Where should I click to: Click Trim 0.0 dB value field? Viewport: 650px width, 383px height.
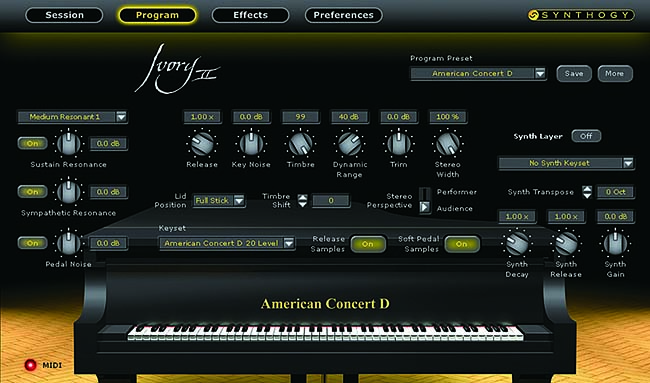point(399,117)
